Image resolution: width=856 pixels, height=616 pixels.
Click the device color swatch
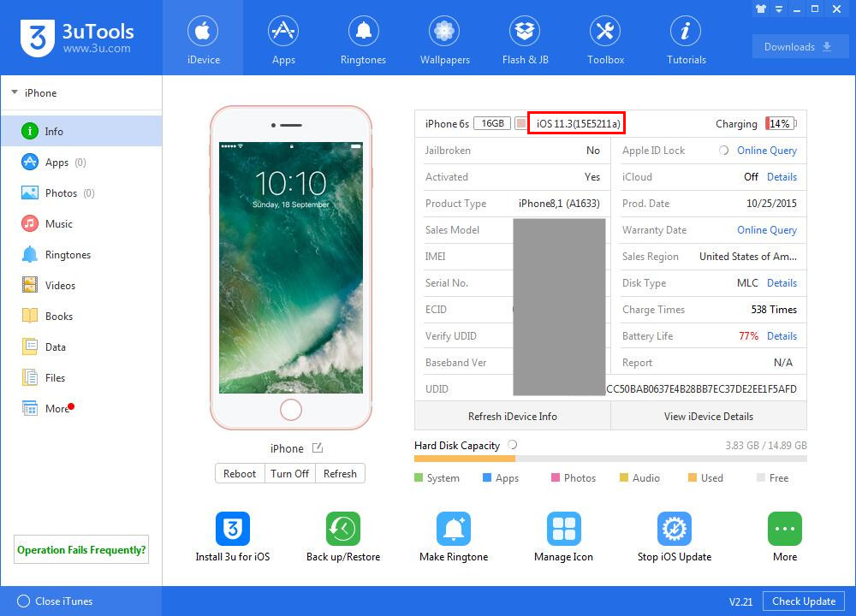(520, 123)
